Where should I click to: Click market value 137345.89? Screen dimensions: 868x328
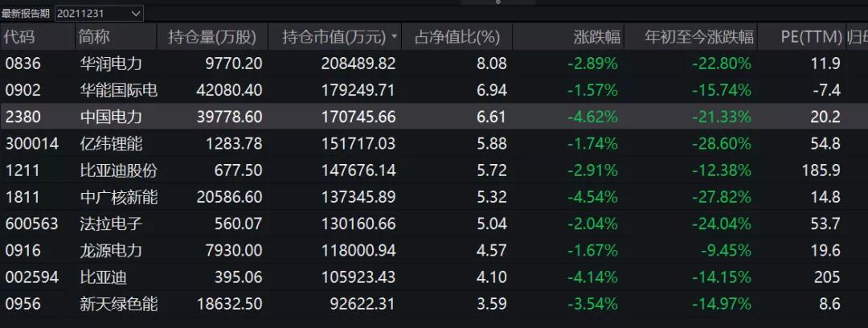[358, 197]
